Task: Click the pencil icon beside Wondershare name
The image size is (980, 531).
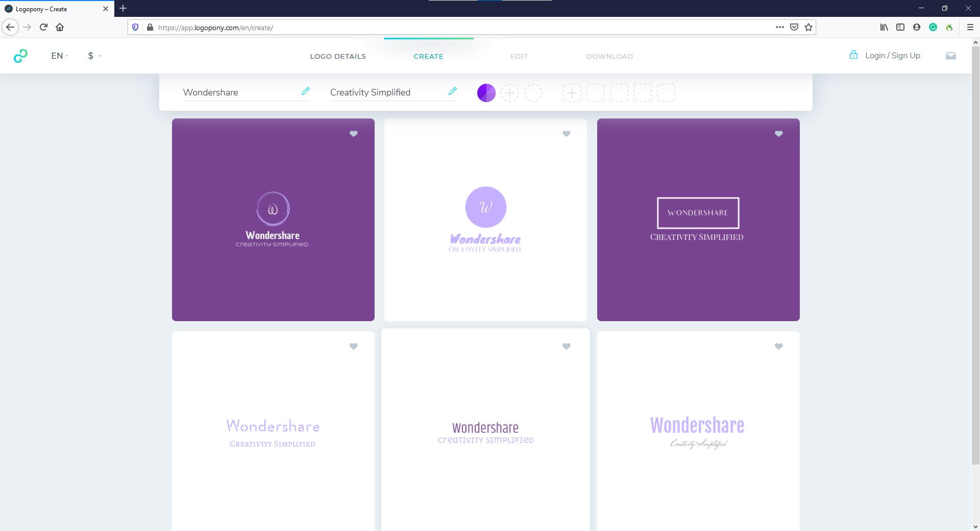Action: (305, 91)
